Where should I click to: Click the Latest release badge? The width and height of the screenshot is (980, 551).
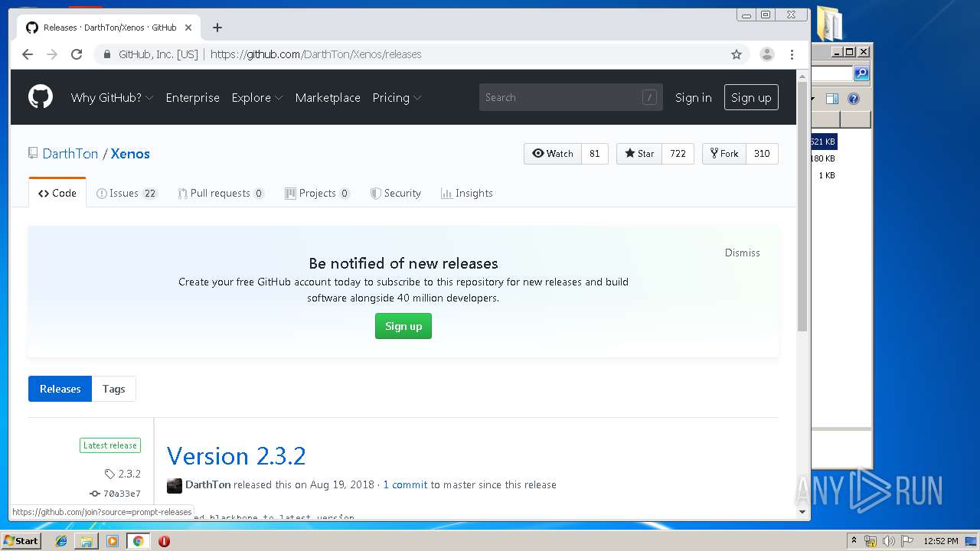110,445
